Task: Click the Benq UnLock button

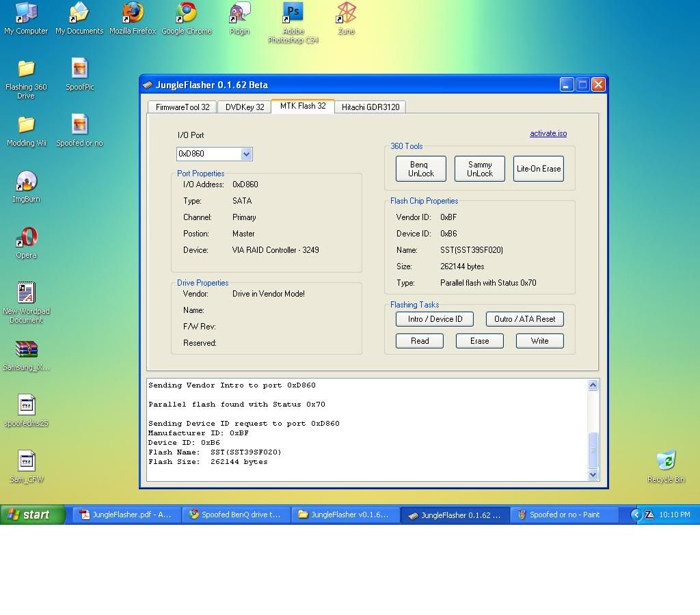Action: 420,169
